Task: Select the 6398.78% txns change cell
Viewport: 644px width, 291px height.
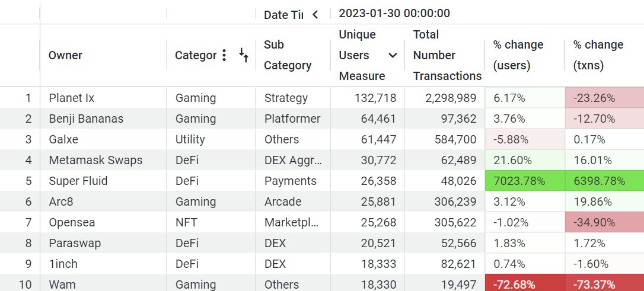Action: (605, 181)
